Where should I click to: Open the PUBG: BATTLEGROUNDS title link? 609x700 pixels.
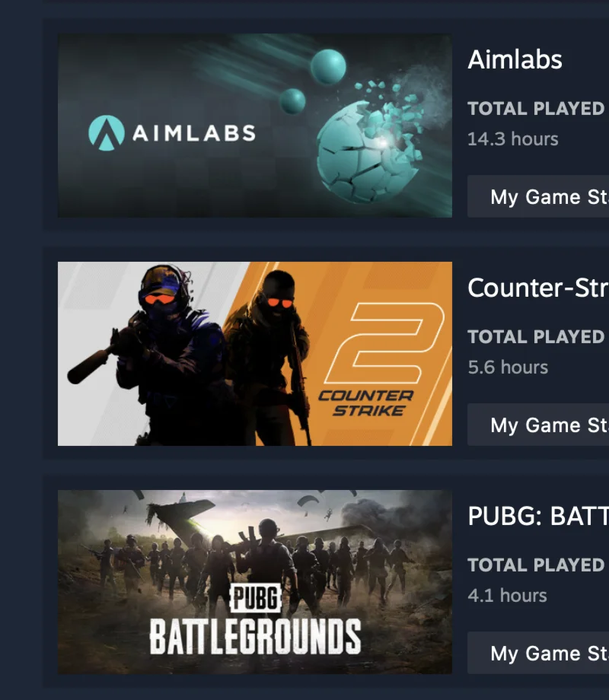point(538,516)
